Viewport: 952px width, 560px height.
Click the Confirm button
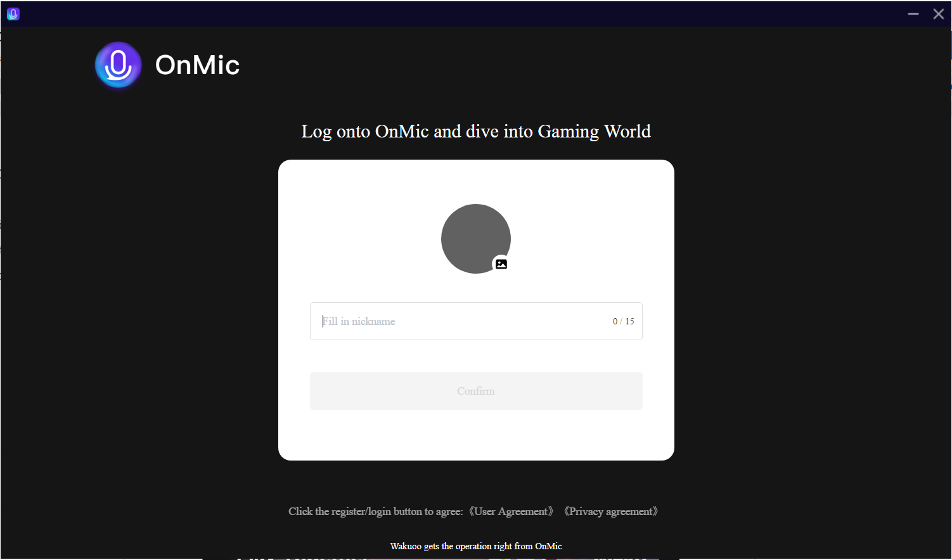(476, 391)
